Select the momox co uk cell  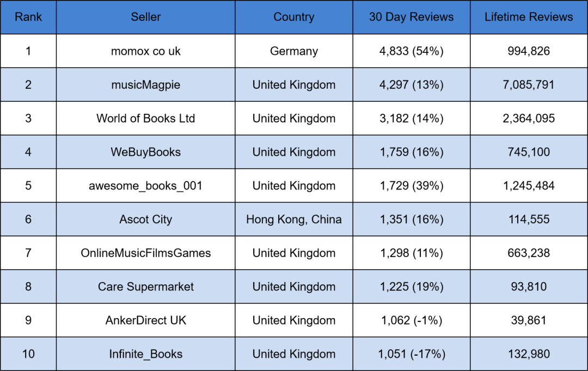[145, 51]
